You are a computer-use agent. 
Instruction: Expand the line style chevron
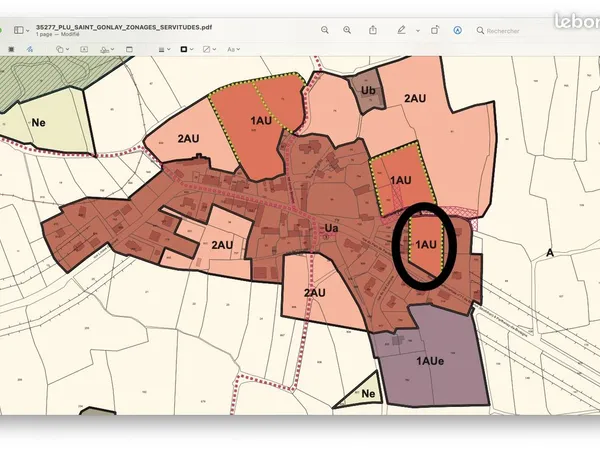169,49
